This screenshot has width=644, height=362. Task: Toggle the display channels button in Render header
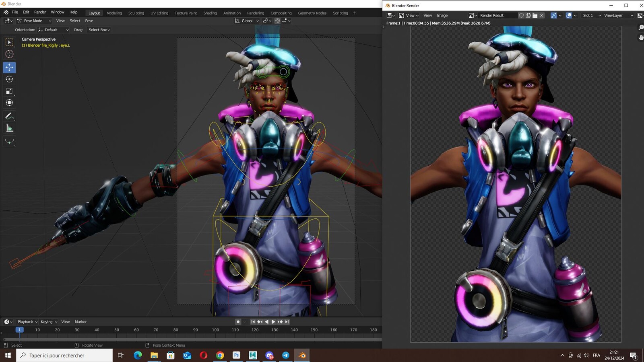coord(640,15)
